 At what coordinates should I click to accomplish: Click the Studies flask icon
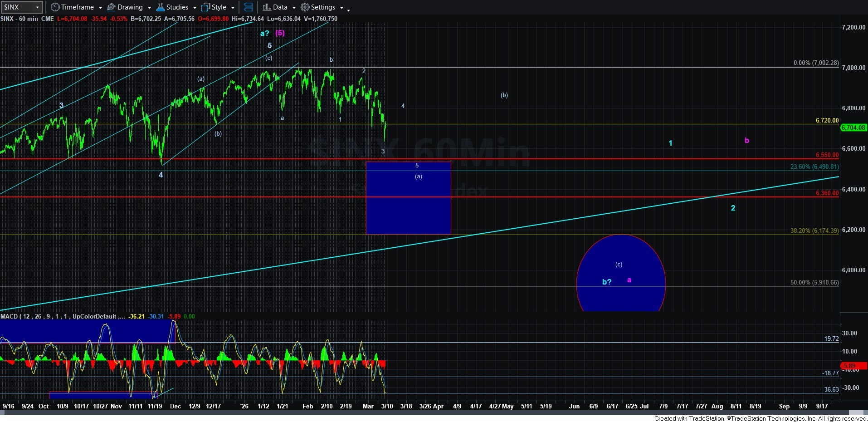[x=161, y=7]
